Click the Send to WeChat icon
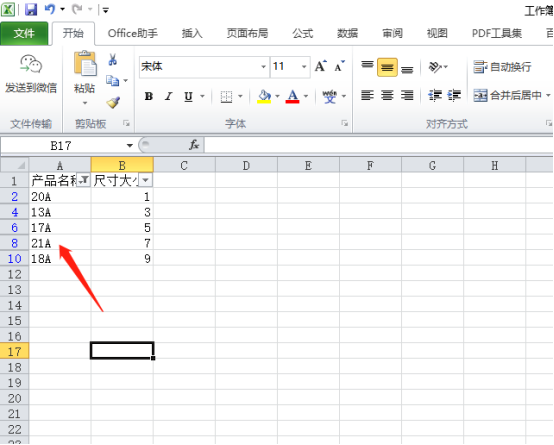 tap(31, 65)
